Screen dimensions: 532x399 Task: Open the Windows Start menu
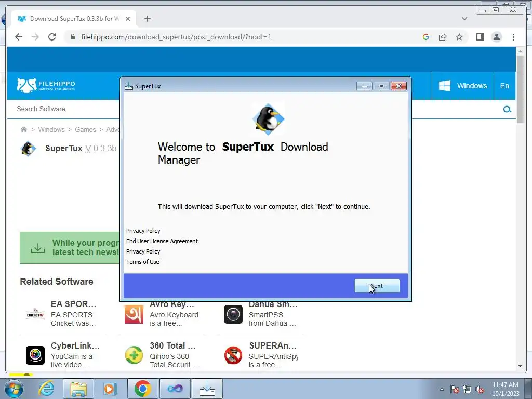point(13,389)
